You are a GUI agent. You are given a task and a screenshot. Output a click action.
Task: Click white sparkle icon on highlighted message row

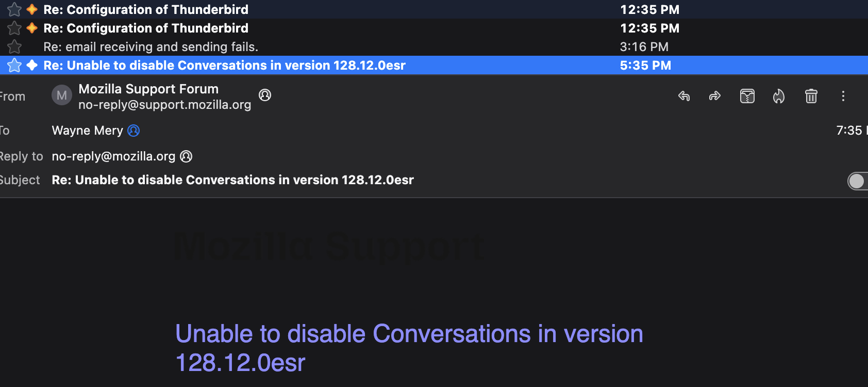pyautogui.click(x=32, y=66)
